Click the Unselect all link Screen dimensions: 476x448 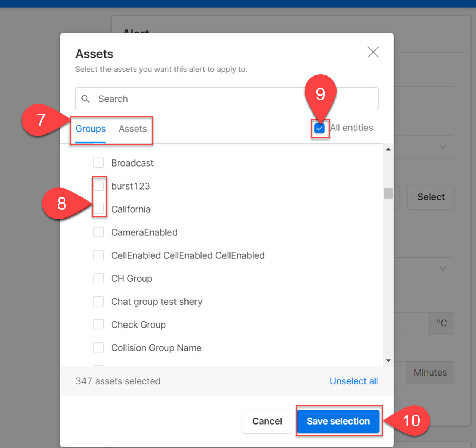tap(354, 381)
